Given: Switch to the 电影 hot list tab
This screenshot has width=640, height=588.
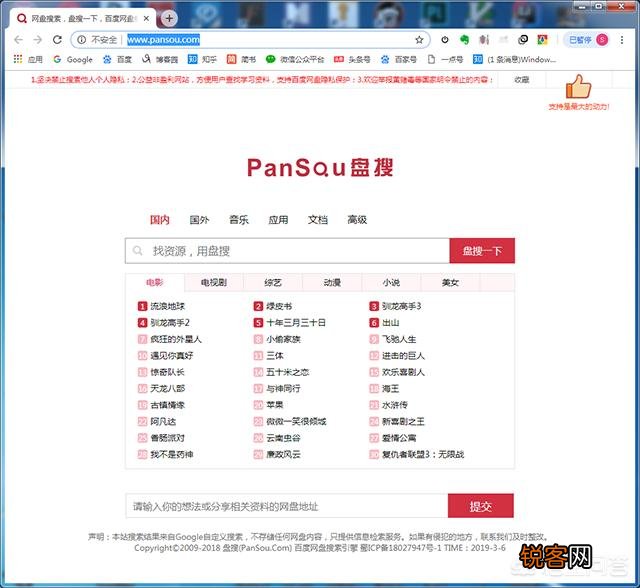Looking at the screenshot, I should (x=155, y=282).
